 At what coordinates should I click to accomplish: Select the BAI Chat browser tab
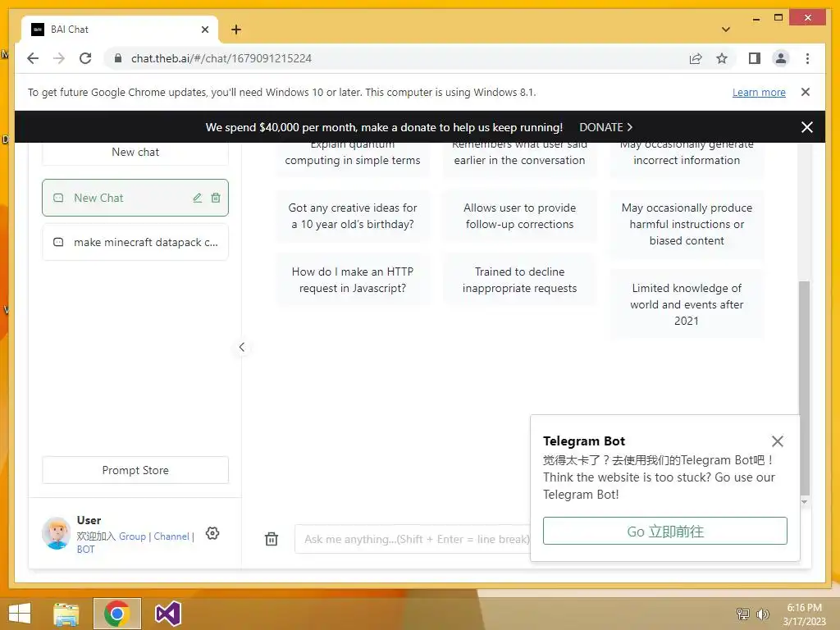[120, 30]
